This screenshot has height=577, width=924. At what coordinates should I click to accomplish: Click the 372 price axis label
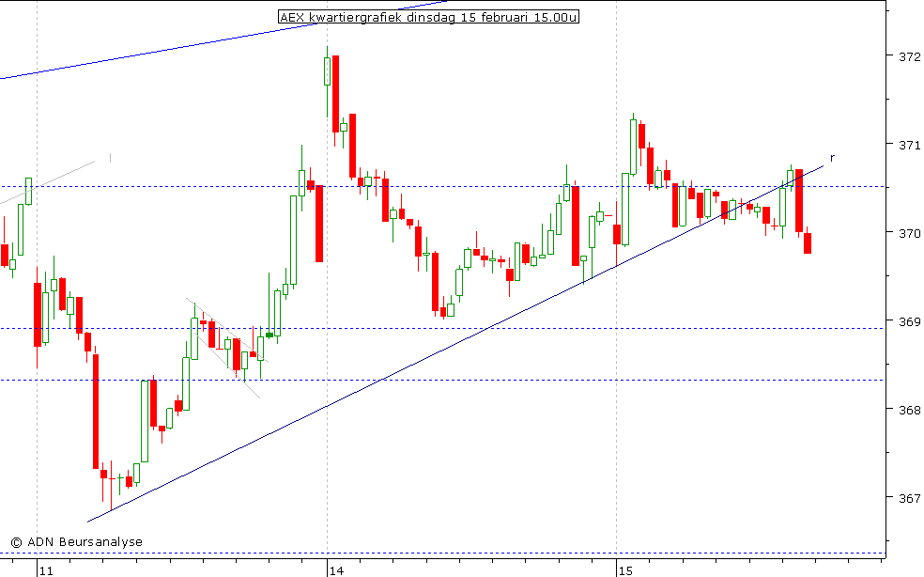point(909,56)
